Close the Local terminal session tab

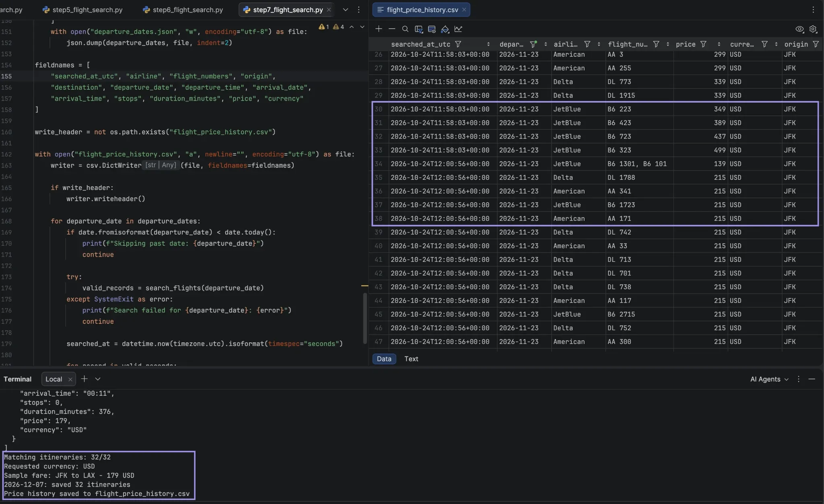point(70,379)
